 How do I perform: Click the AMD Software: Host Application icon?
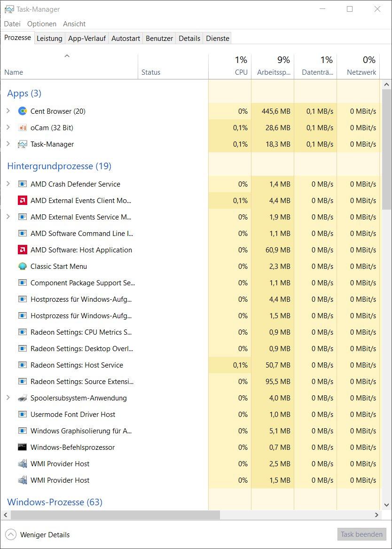tap(22, 250)
